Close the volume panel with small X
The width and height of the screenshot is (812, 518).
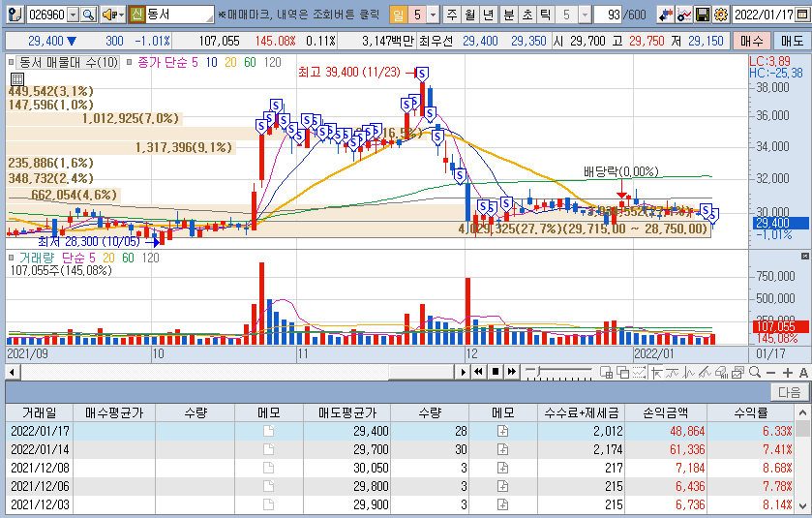[805, 256]
